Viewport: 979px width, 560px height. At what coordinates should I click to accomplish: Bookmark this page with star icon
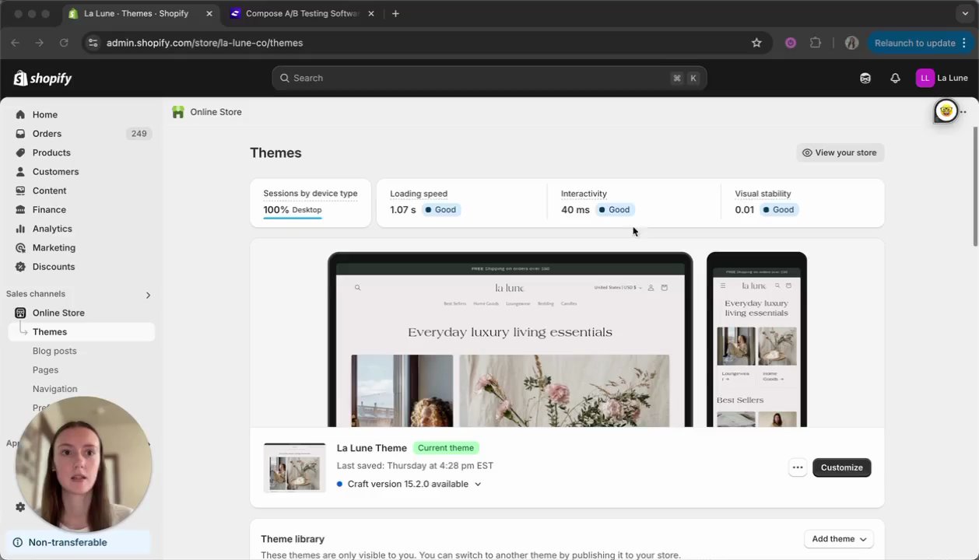point(756,43)
